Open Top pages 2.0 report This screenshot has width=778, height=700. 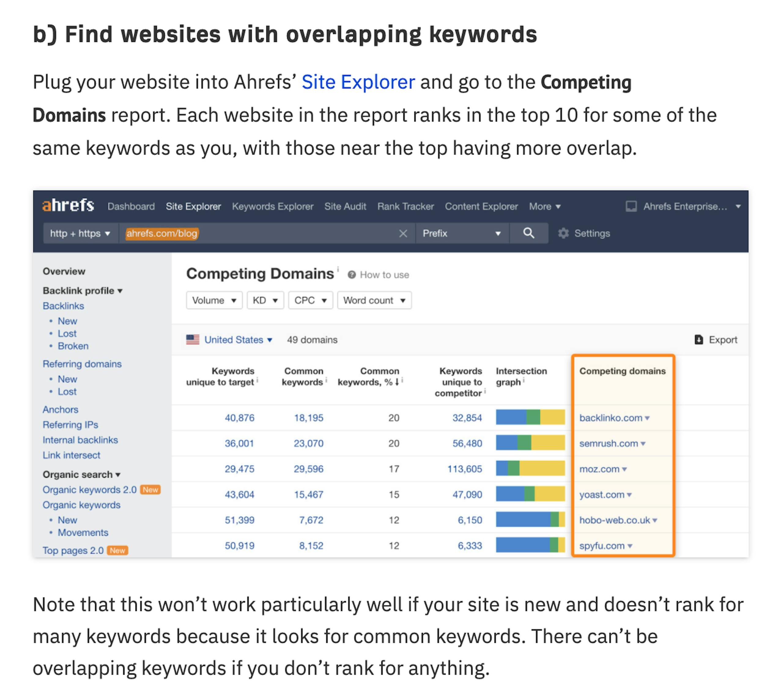pos(73,550)
